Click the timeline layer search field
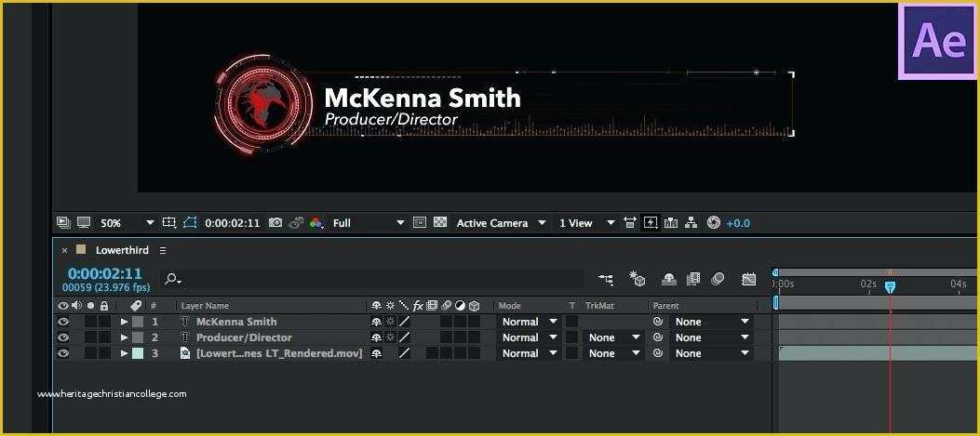The image size is (980, 436). coord(373,279)
